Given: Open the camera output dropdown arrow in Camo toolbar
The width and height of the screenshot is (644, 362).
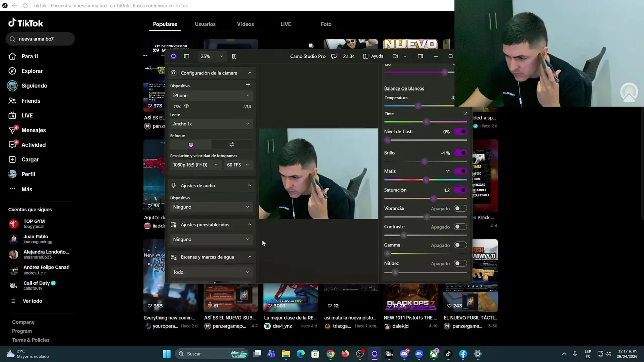Looking at the screenshot, I should (405, 56).
